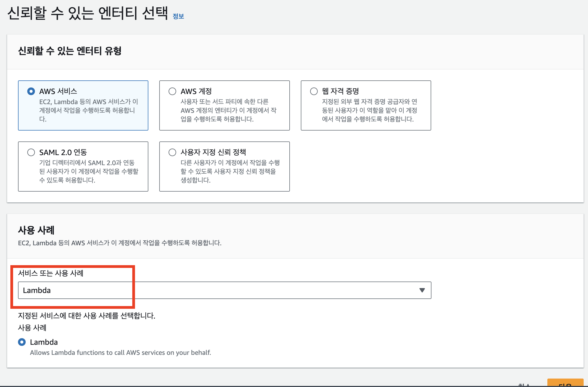
Task: Click the SAML 2.0 tile description text
Action: (x=89, y=171)
